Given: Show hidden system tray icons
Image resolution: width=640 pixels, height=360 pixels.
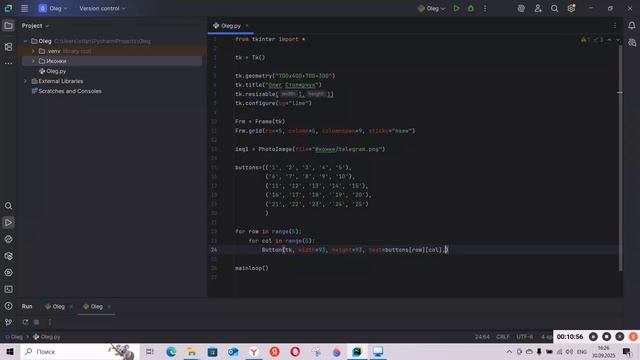Looking at the screenshot, I should pos(509,351).
